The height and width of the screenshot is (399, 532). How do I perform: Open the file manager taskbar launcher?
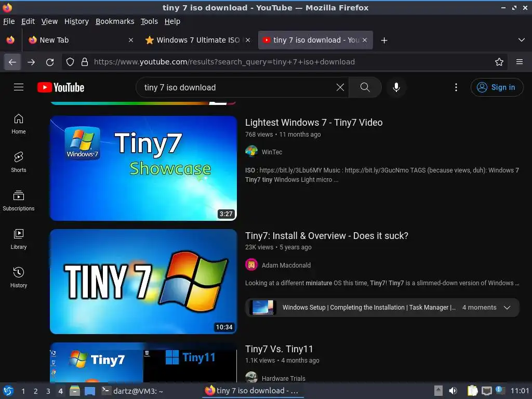75,391
